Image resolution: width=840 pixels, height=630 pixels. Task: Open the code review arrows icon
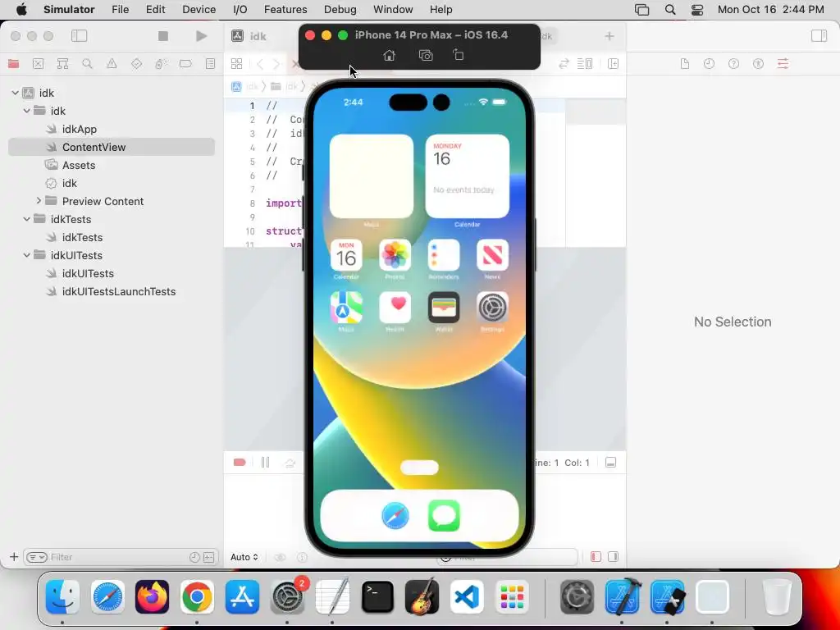coord(564,64)
